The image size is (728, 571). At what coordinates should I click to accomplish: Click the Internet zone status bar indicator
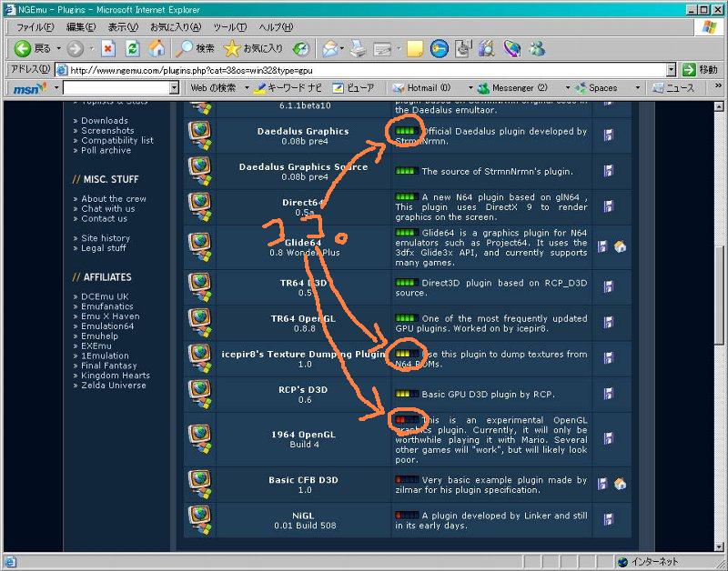648,562
